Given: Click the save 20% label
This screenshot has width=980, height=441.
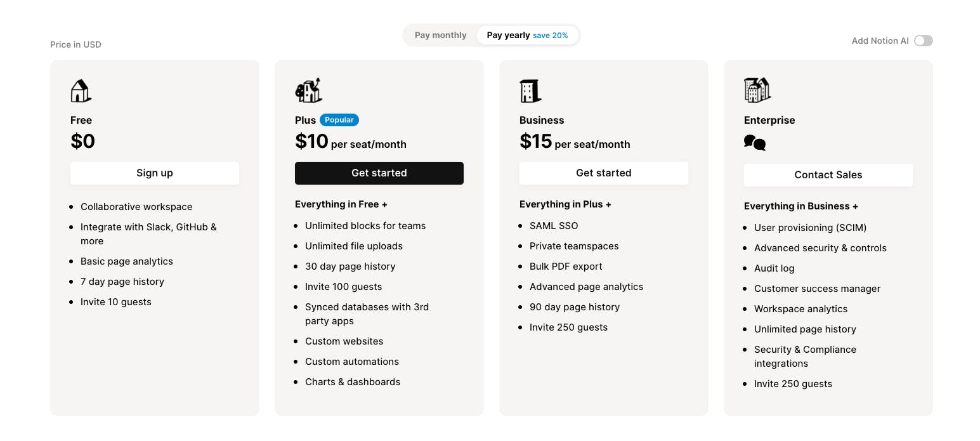Looking at the screenshot, I should click(550, 35).
